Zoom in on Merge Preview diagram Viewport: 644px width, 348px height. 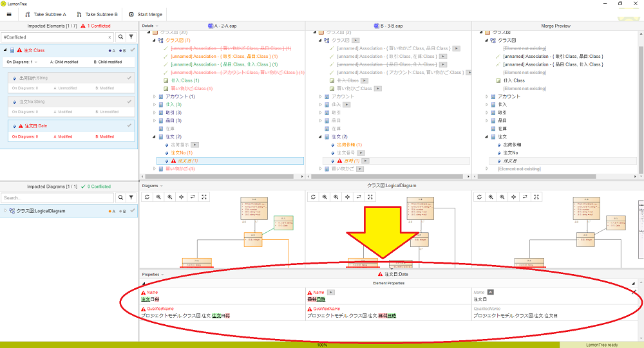click(502, 197)
